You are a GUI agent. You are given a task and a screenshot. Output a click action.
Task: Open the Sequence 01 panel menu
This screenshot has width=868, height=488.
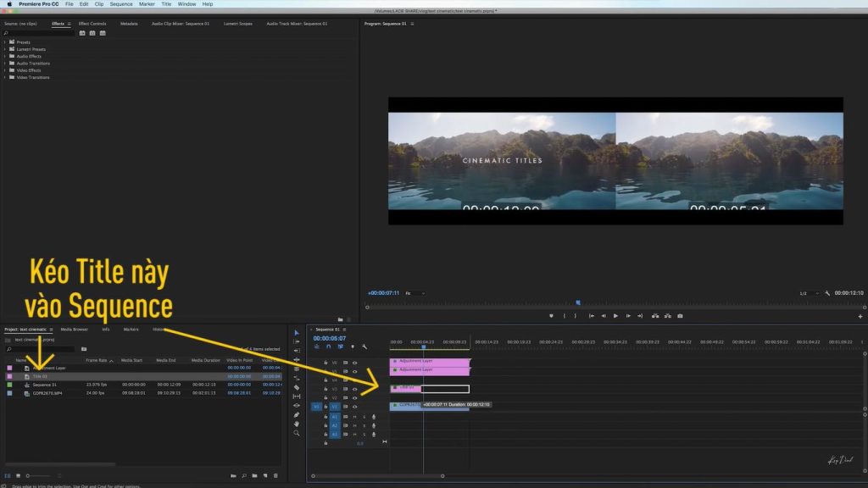point(344,330)
